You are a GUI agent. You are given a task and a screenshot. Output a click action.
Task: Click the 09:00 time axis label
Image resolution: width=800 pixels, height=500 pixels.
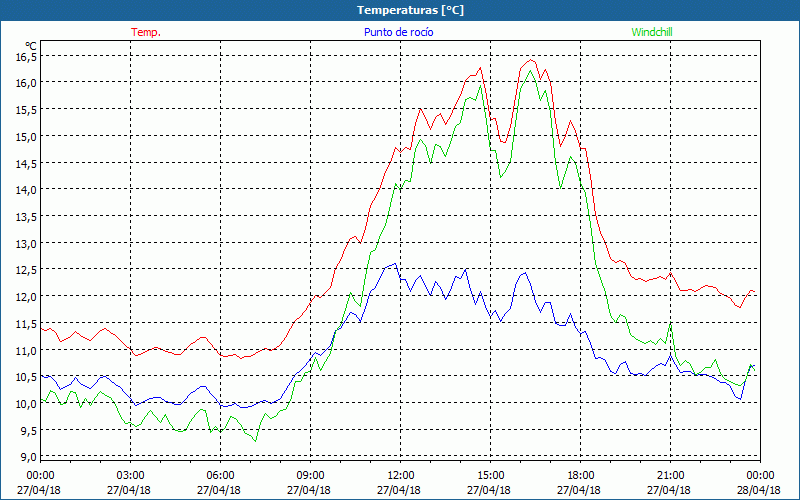(x=310, y=475)
